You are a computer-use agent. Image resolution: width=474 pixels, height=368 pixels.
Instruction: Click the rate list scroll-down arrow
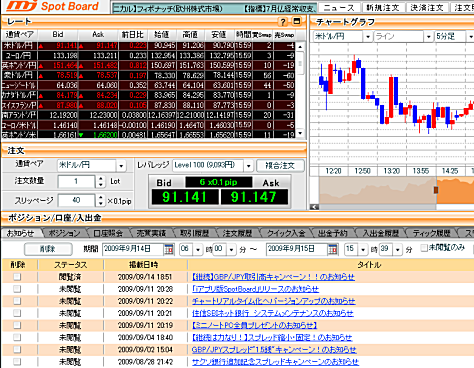[x=300, y=133]
